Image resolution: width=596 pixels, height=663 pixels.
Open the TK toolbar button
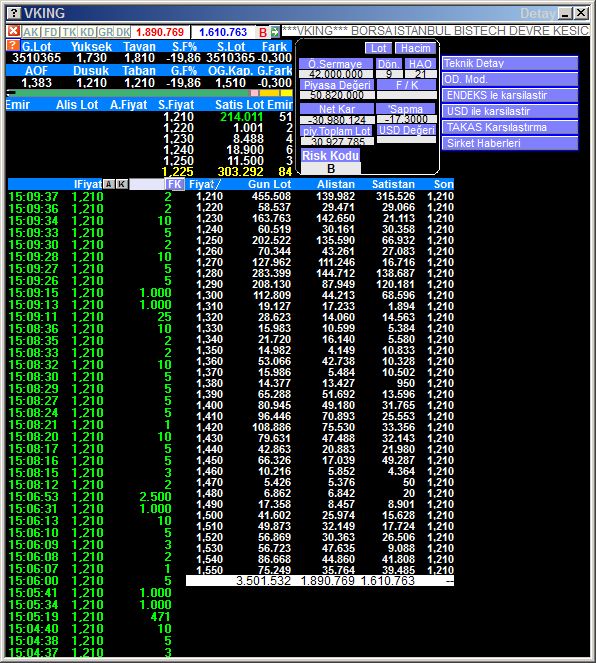(69, 32)
